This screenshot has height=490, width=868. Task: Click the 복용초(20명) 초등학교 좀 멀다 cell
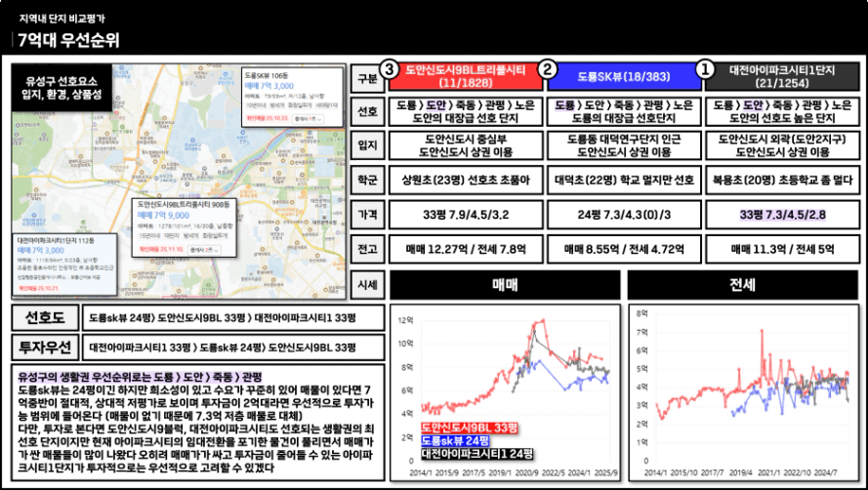click(782, 180)
